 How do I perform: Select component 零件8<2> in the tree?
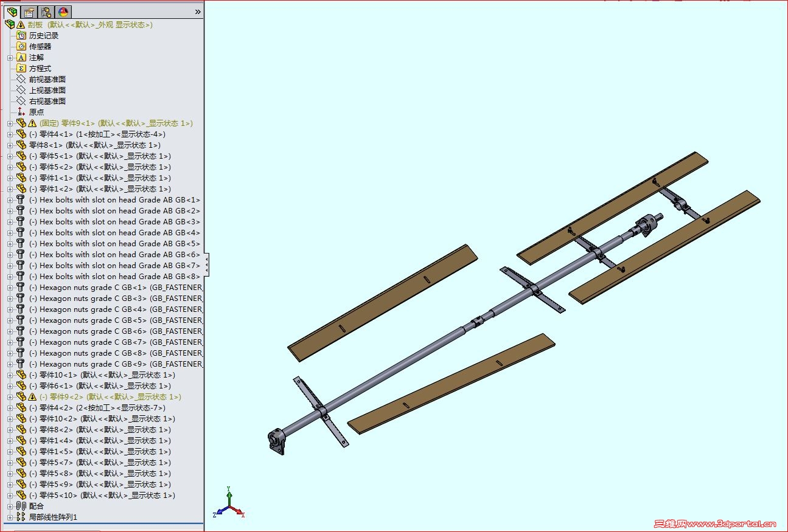(100, 429)
